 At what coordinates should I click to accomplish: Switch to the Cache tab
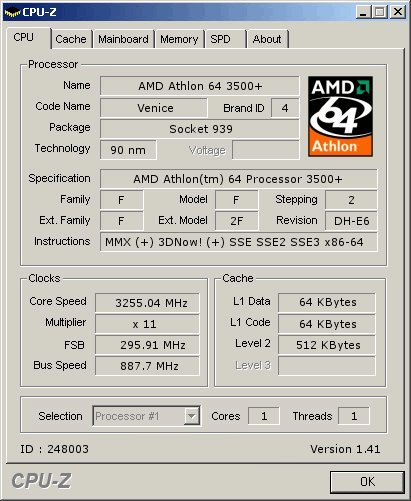71,39
